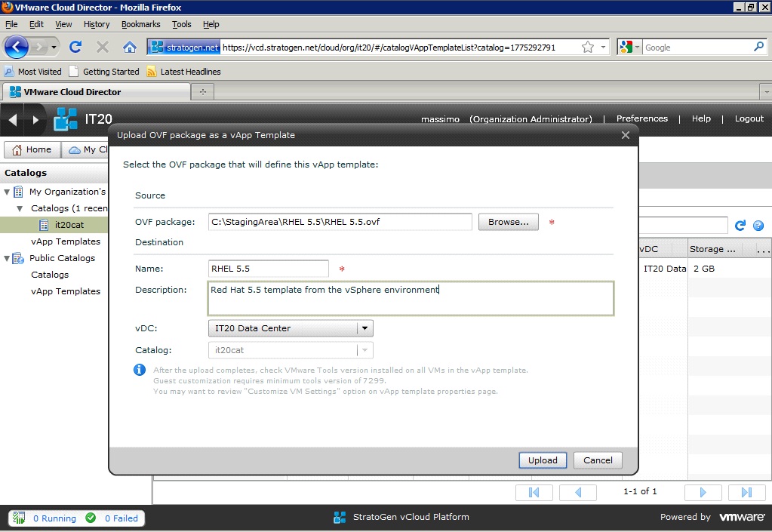Viewport: 772px width, 532px height.
Task: Collapse the Catalogs (1 recent) node
Action: point(20,209)
